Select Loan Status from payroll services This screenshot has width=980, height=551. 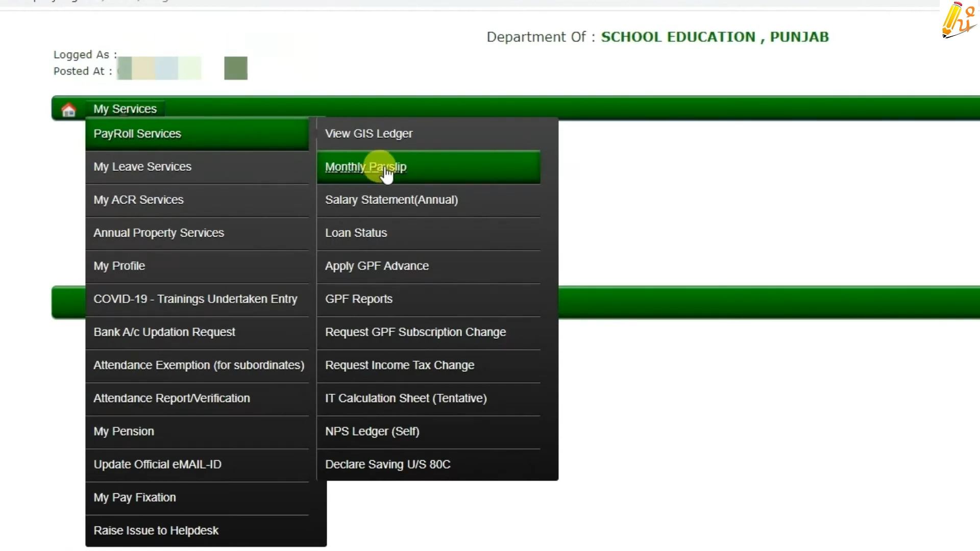[356, 232]
